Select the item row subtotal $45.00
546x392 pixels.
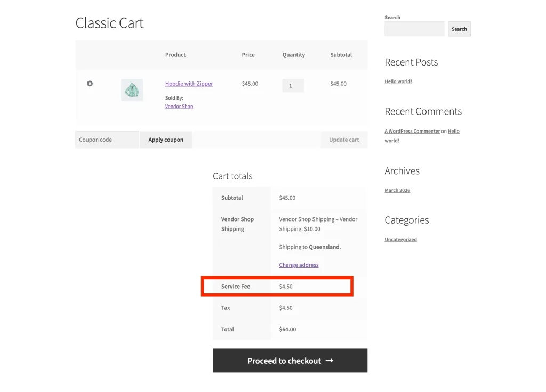coord(339,84)
